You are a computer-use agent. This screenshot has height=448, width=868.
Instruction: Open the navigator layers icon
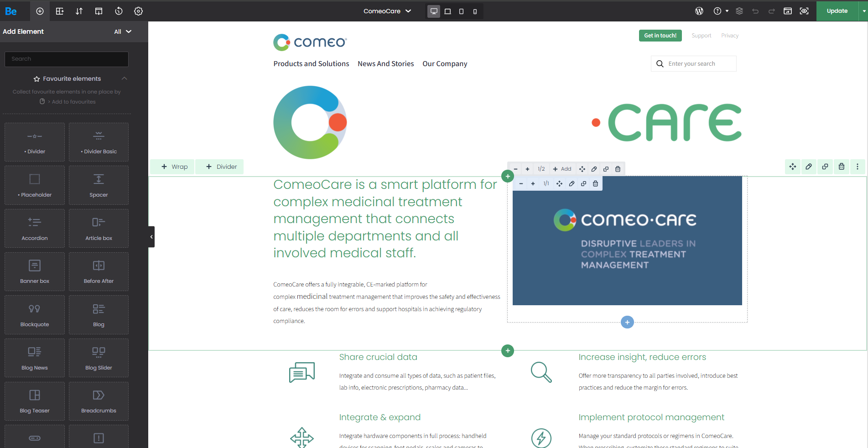739,11
